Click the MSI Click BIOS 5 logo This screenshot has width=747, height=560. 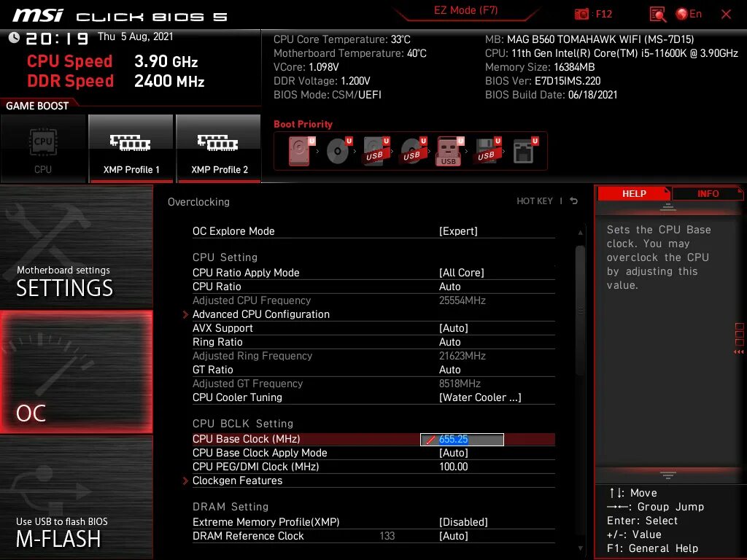(x=120, y=16)
